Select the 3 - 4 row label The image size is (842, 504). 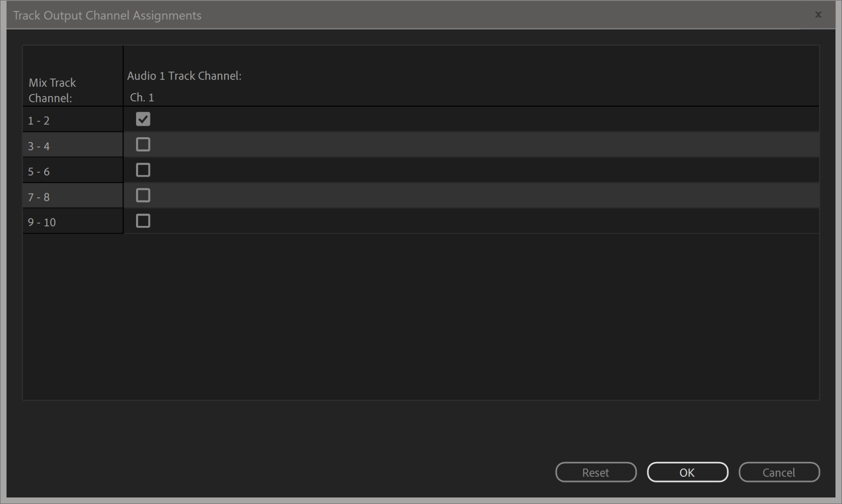39,145
